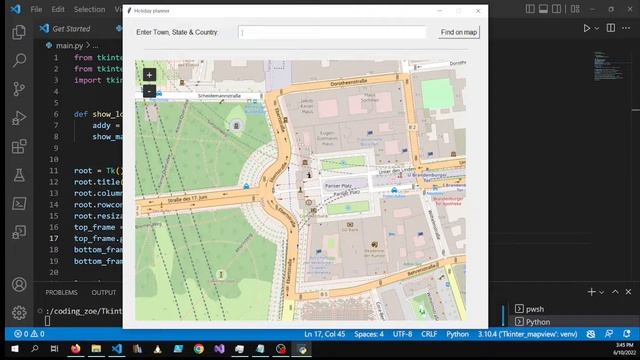
Task: Show errors and warnings count in status bar
Action: click(29, 334)
